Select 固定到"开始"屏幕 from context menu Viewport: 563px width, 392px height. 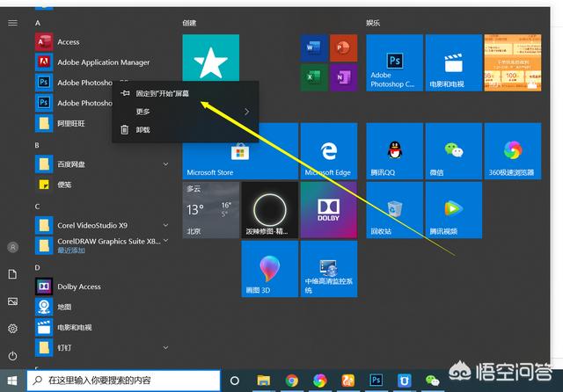pyautogui.click(x=186, y=94)
